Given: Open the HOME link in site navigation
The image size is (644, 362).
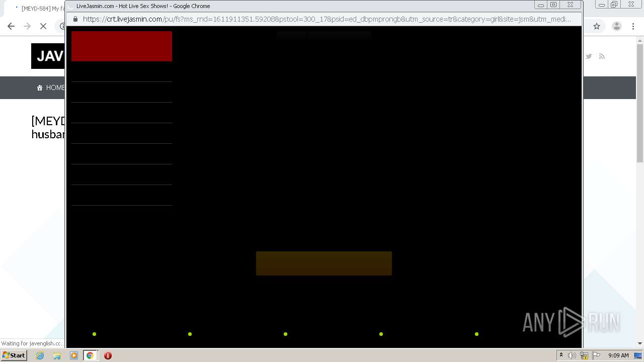Looking at the screenshot, I should [50, 87].
